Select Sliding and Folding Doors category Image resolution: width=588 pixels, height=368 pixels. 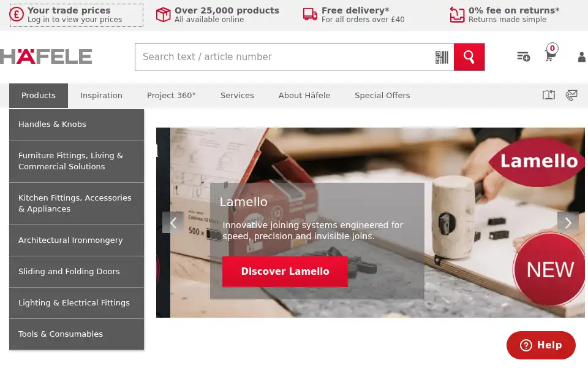(77, 272)
